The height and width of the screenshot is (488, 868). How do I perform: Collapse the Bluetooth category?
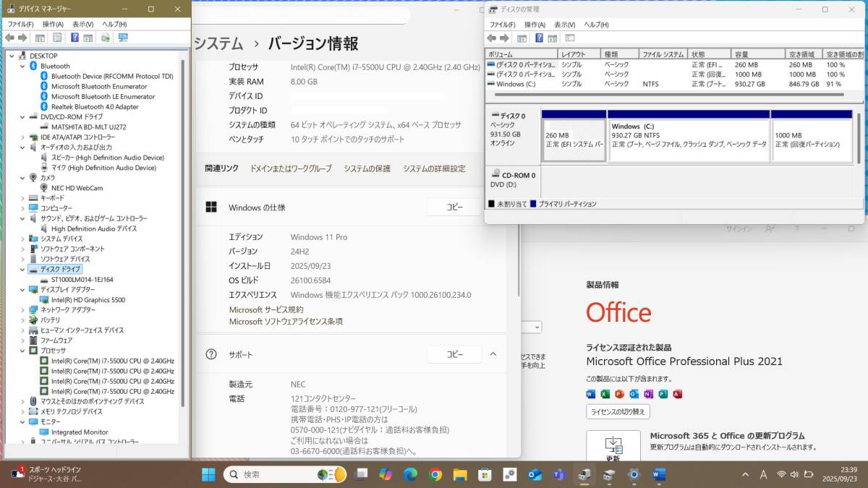click(23, 66)
